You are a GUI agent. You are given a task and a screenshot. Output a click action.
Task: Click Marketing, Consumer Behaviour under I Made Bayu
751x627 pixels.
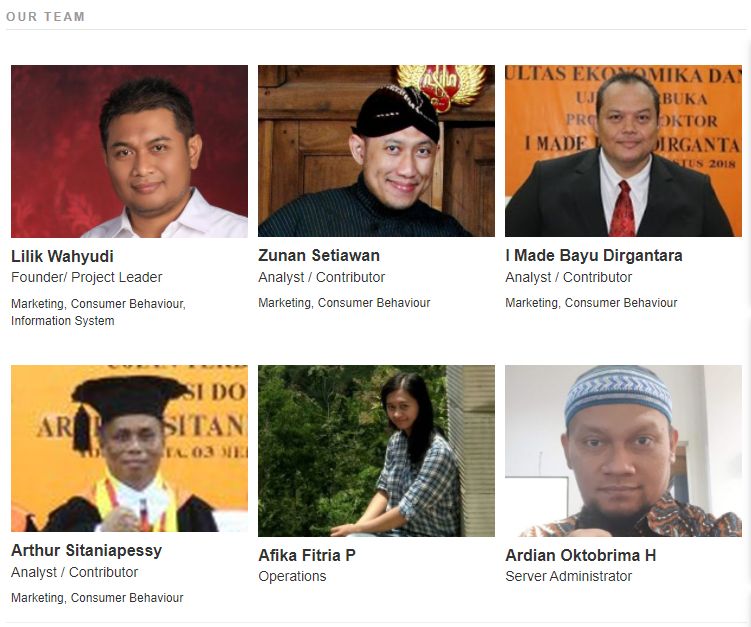(591, 303)
